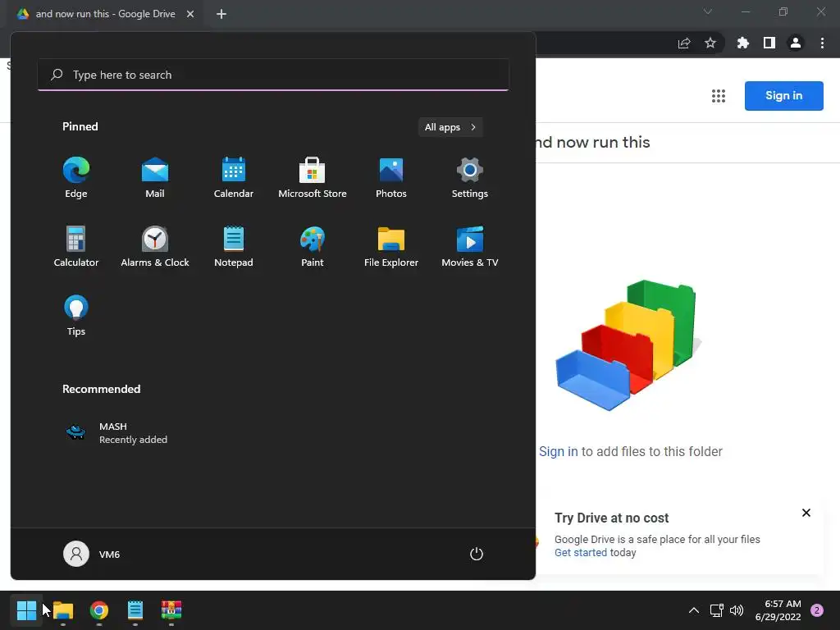Open the Notepad taskbar icon

tap(135, 610)
